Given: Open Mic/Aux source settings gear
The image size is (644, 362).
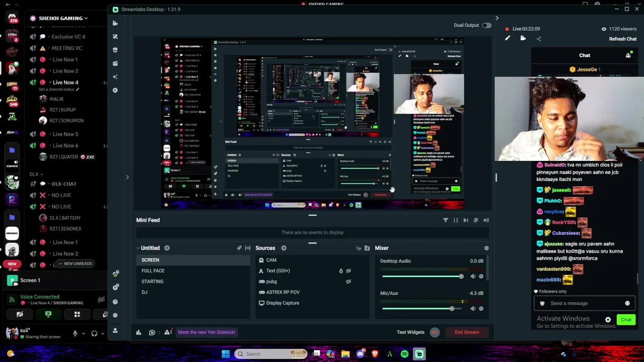Looking at the screenshot, I should pos(481,309).
